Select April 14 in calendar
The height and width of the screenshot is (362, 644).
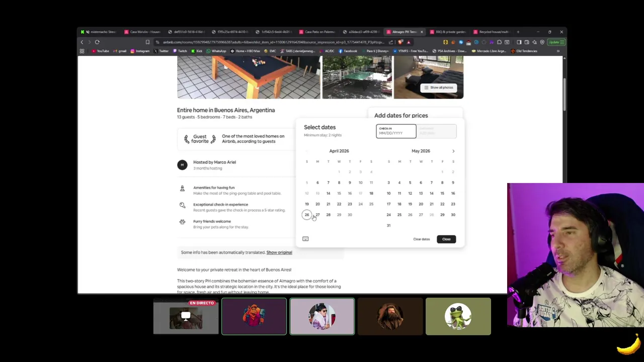coord(328,193)
